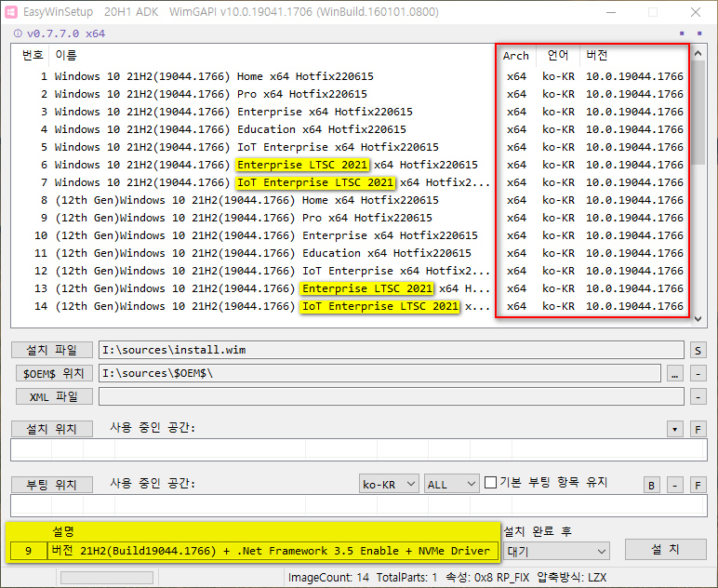718x588 pixels.
Task: Click the 번호 column header
Action: (x=32, y=56)
